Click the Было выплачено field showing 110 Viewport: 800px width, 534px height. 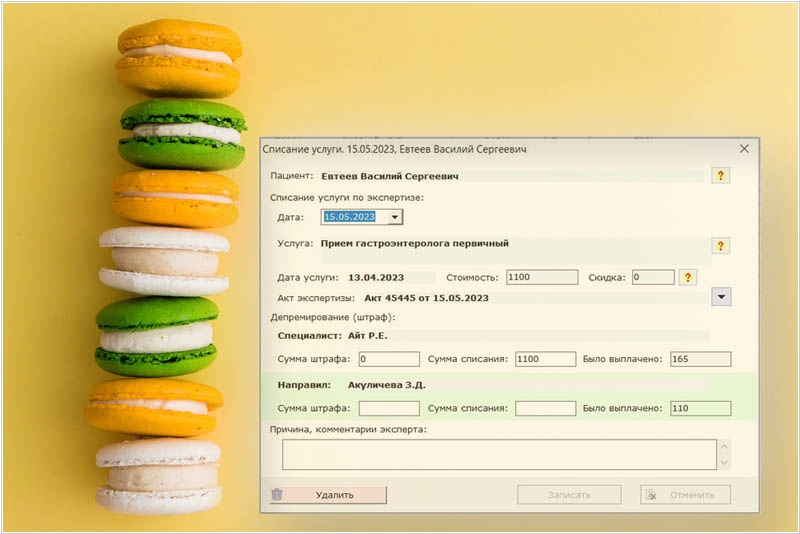701,408
